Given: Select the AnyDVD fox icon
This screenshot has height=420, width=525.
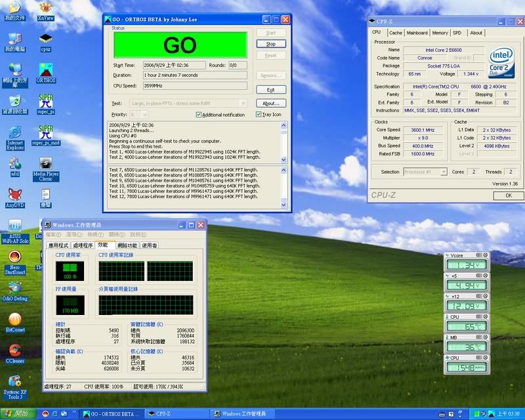Looking at the screenshot, I should tap(15, 198).
